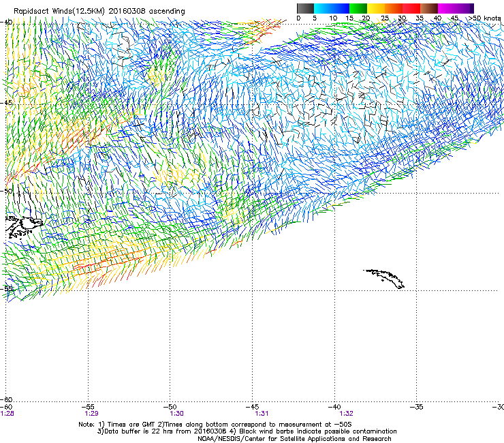Click the 'Rapidscat Winds(12.5KM) 20160308 ascending' title
The height and width of the screenshot is (443, 504).
click(99, 12)
